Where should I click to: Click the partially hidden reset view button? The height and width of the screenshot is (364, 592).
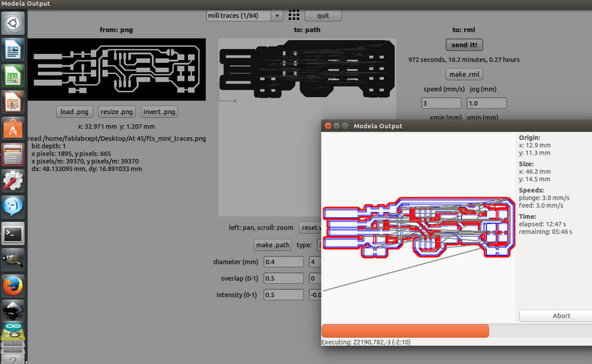310,228
